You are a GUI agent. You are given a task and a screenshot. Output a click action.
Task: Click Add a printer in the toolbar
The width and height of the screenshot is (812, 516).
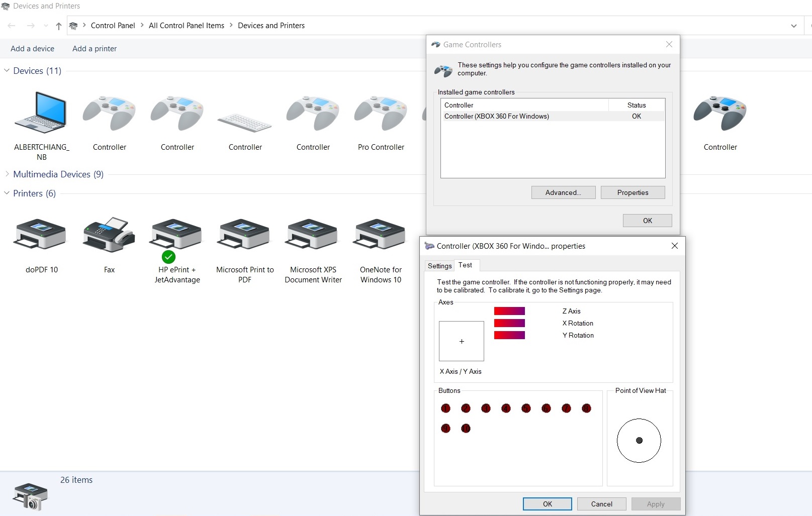pos(95,49)
